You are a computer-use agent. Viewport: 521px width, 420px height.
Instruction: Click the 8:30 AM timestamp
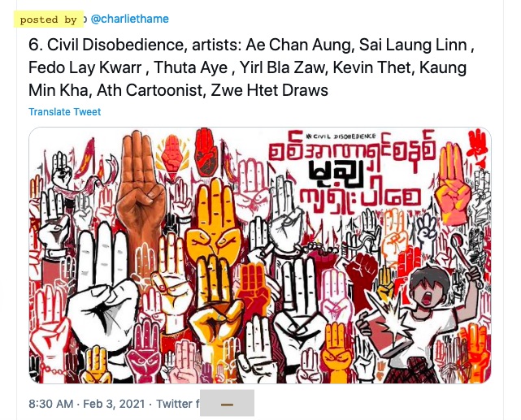coord(51,404)
